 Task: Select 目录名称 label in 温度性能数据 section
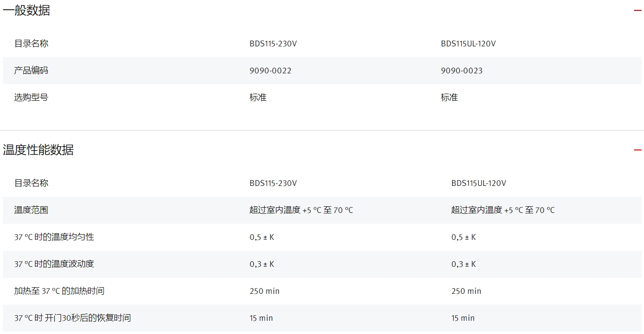pos(31,183)
